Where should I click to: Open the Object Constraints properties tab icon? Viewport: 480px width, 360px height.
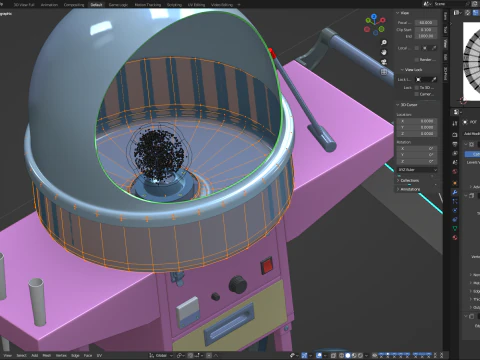coord(455,219)
